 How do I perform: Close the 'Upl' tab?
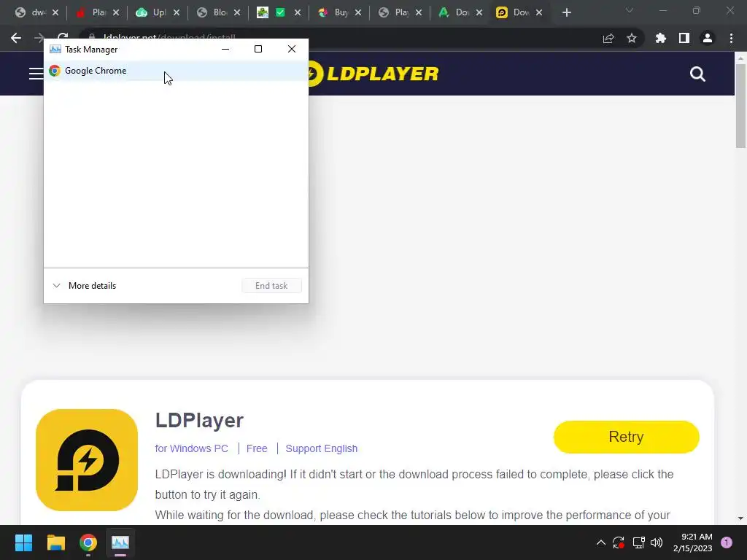(177, 13)
